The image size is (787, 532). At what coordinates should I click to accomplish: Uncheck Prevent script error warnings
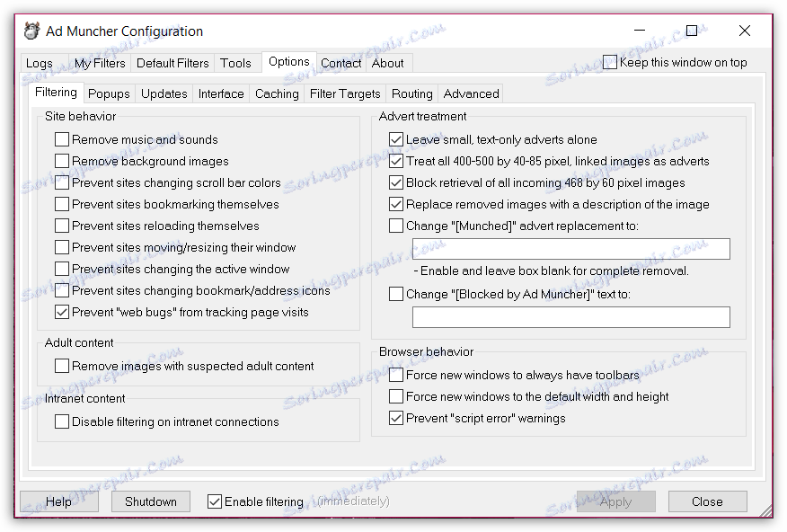pos(396,418)
